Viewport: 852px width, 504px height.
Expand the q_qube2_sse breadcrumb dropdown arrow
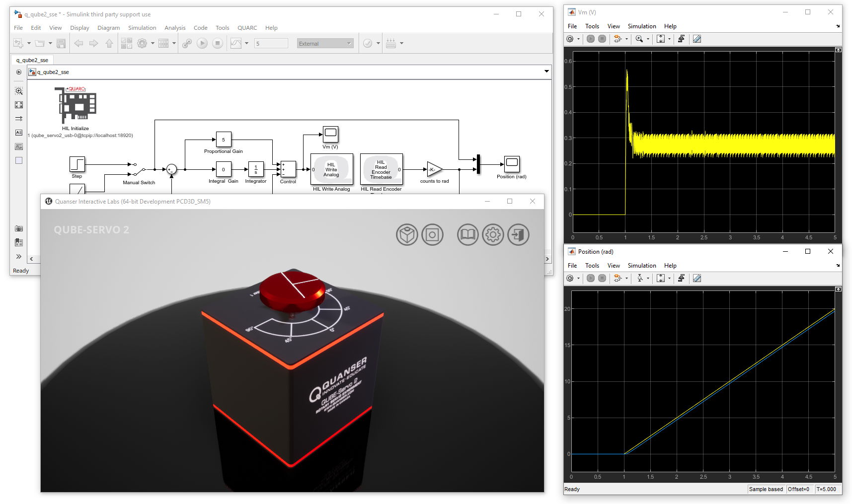[546, 72]
